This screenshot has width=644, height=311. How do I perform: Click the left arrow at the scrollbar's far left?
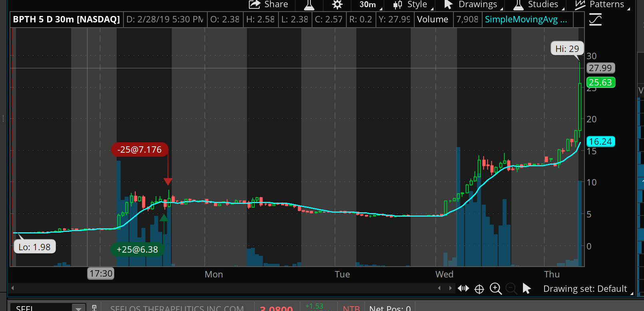click(x=13, y=288)
